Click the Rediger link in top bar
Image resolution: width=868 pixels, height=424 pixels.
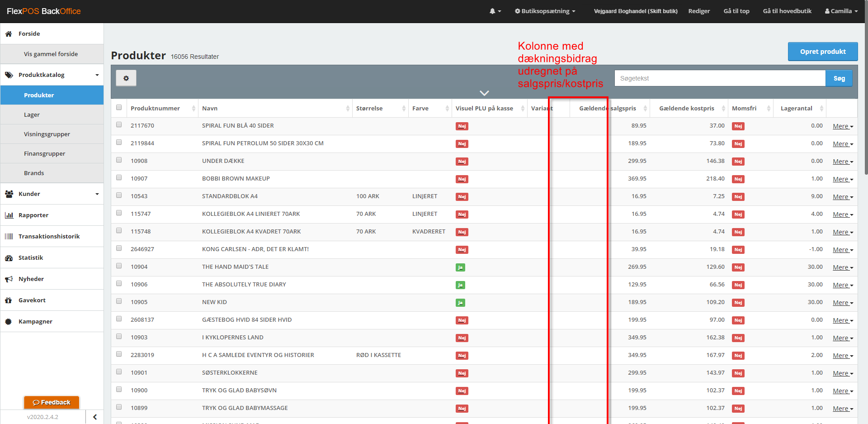(x=699, y=11)
